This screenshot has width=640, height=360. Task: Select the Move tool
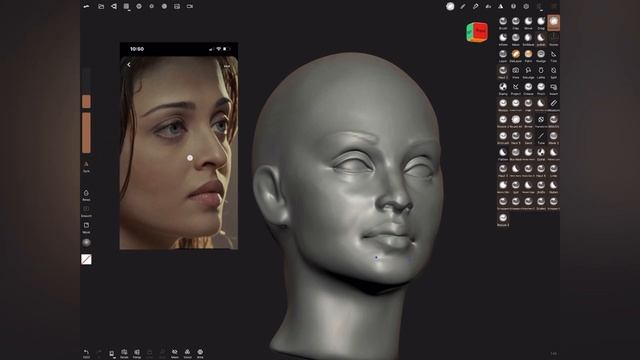point(528,23)
